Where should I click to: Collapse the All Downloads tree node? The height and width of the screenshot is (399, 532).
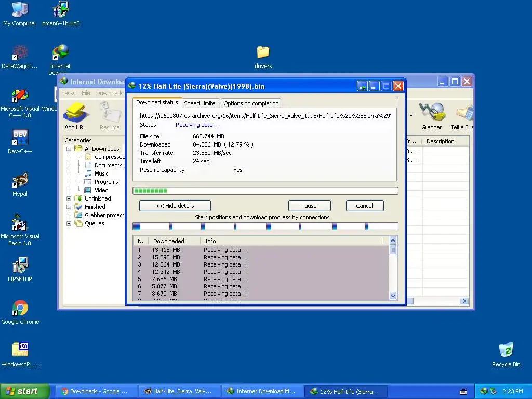coord(69,149)
